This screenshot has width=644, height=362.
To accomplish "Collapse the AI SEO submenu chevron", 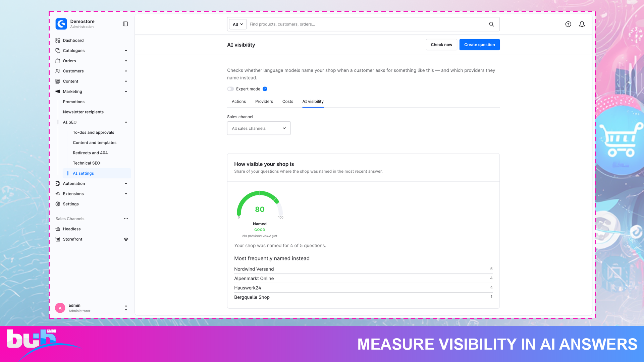I will (126, 122).
